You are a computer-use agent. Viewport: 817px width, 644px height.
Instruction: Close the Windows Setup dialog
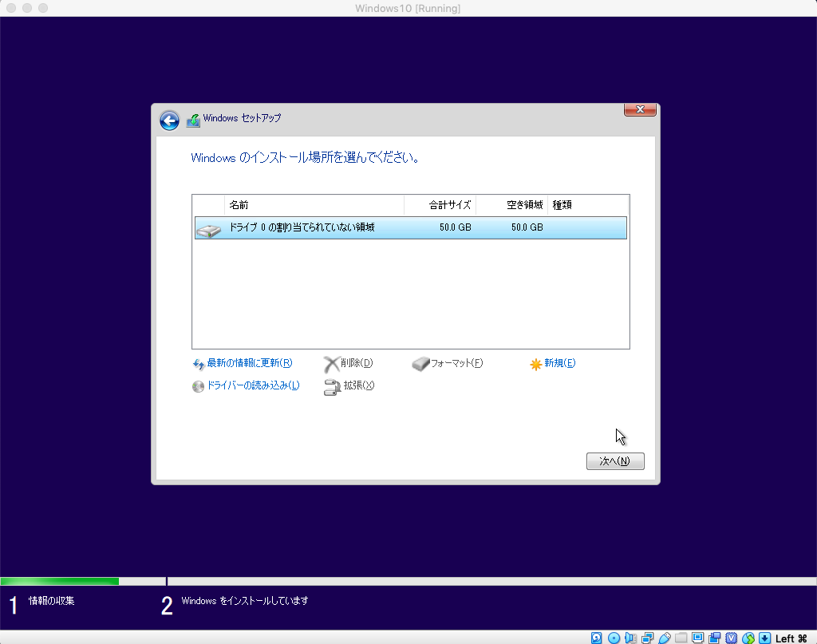coord(640,109)
